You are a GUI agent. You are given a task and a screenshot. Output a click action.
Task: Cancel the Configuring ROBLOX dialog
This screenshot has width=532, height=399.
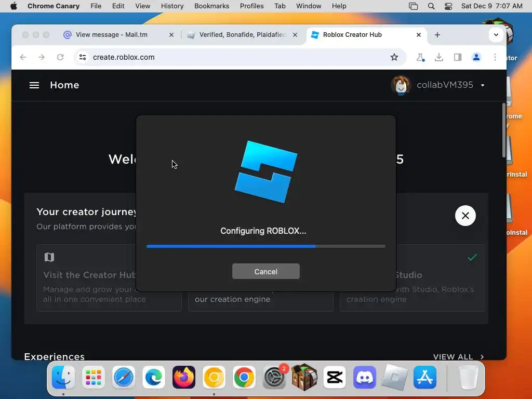pyautogui.click(x=265, y=271)
